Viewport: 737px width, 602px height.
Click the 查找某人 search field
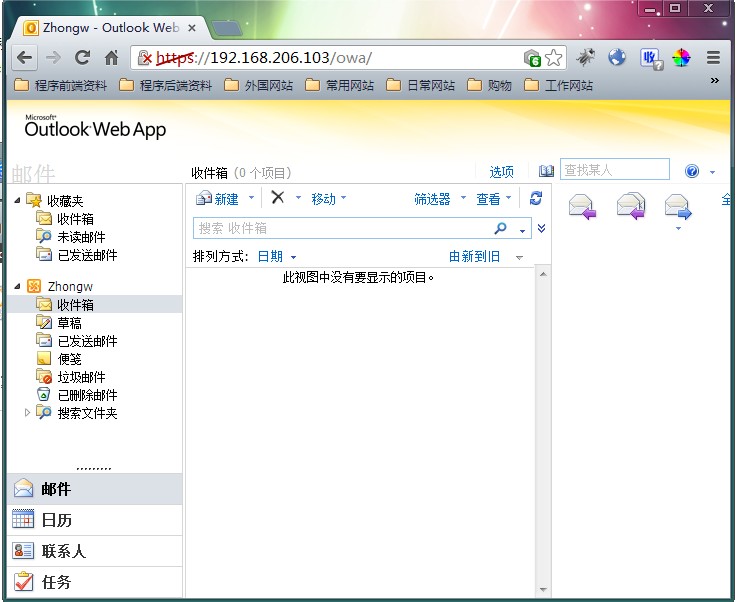[x=614, y=170]
